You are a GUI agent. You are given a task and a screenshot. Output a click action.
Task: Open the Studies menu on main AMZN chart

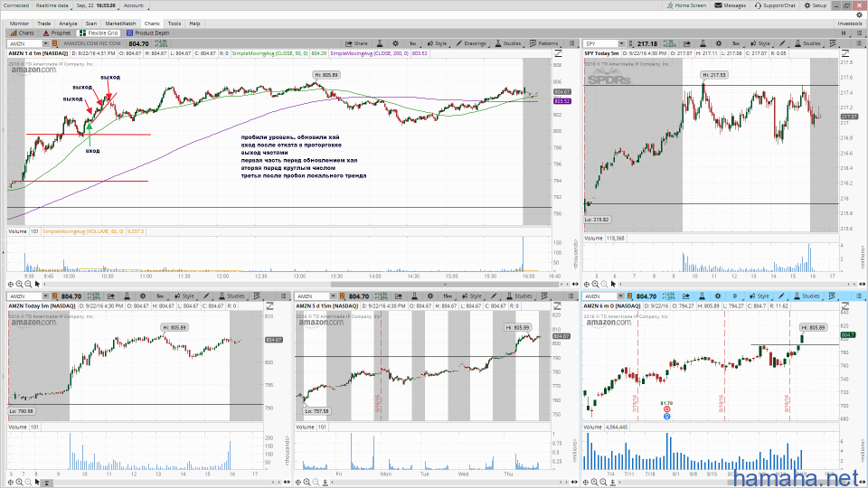(508, 43)
